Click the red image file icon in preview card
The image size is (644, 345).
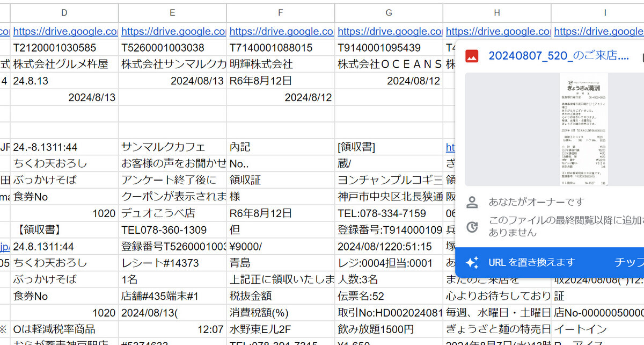(472, 55)
